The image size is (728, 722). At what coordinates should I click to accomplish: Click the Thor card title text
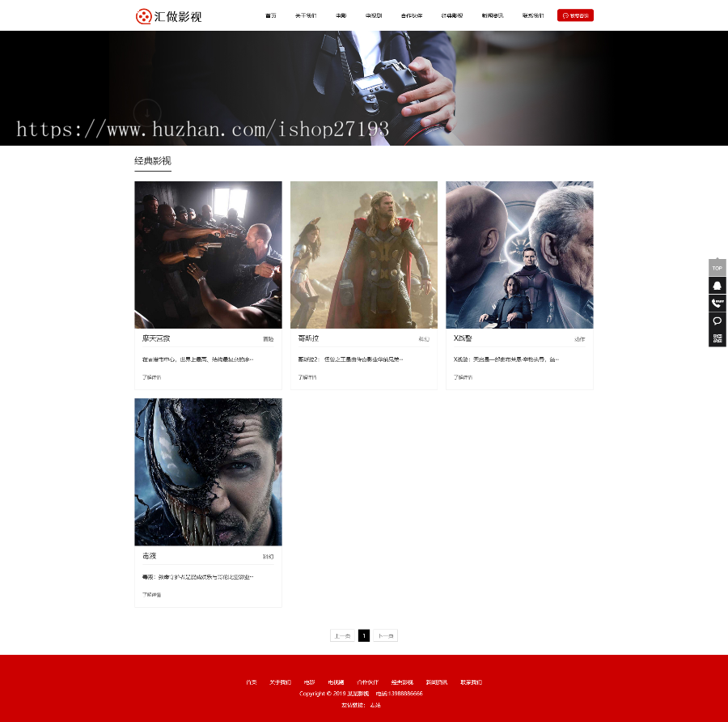(x=308, y=338)
